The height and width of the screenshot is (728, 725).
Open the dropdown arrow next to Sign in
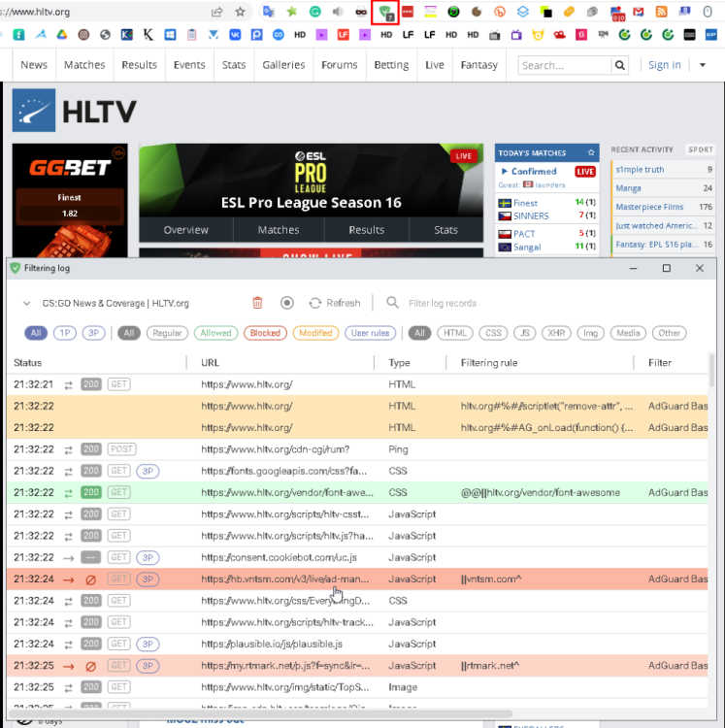tap(703, 65)
